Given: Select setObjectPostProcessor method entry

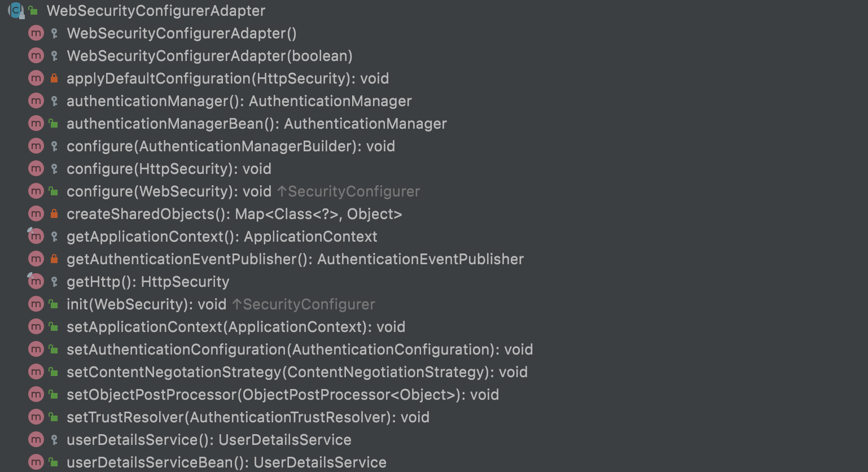Looking at the screenshot, I should tap(282, 395).
